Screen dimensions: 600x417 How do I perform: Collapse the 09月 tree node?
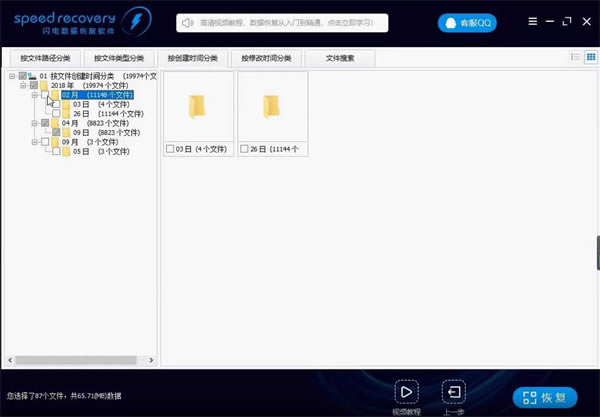[33, 142]
